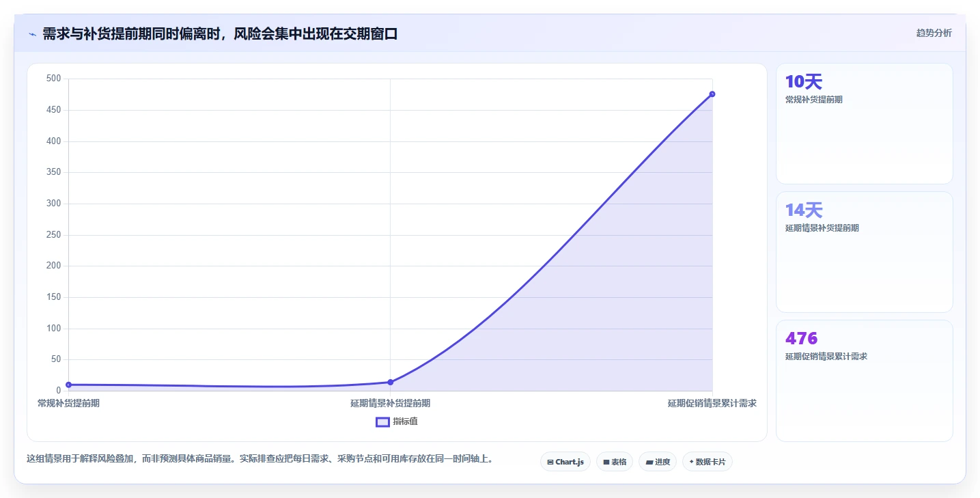Click the 10天 value card

864,124
